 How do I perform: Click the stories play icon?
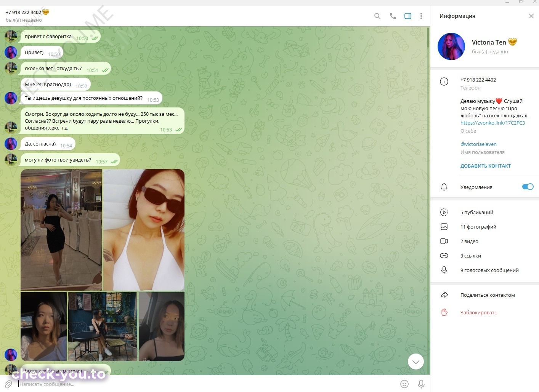click(444, 213)
